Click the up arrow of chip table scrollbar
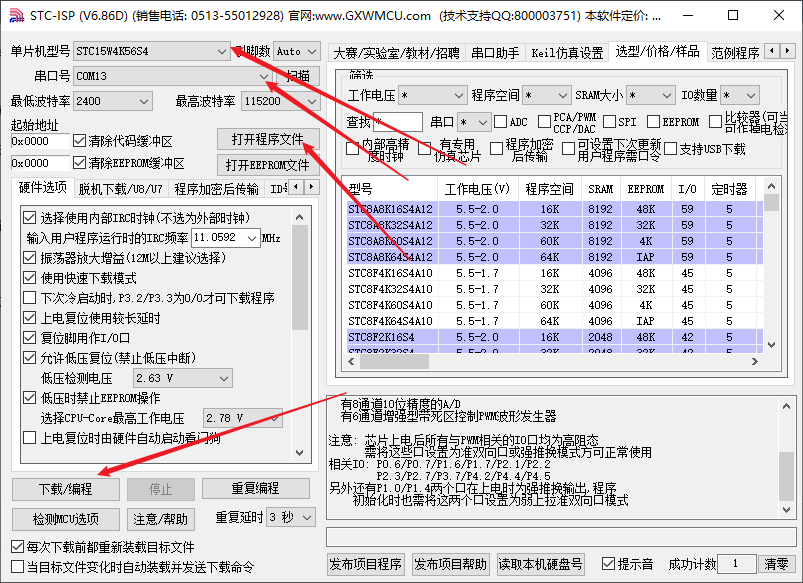The width and height of the screenshot is (803, 583). coord(772,186)
